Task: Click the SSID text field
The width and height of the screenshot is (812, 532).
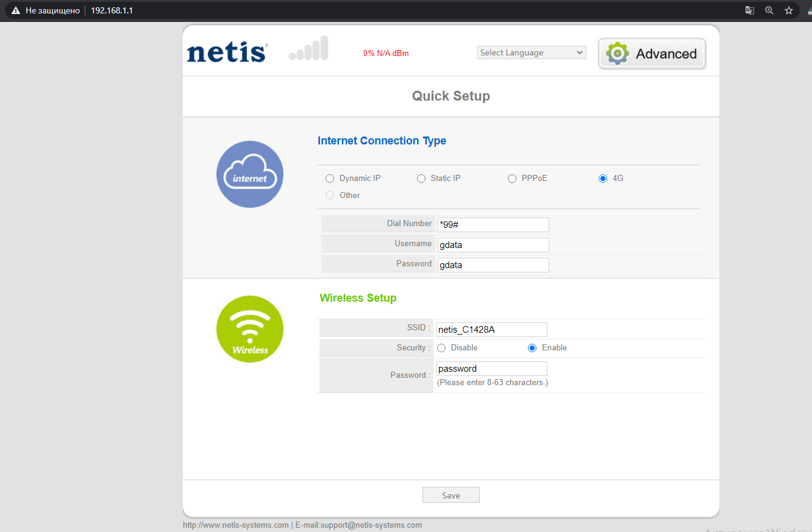Action: point(491,330)
